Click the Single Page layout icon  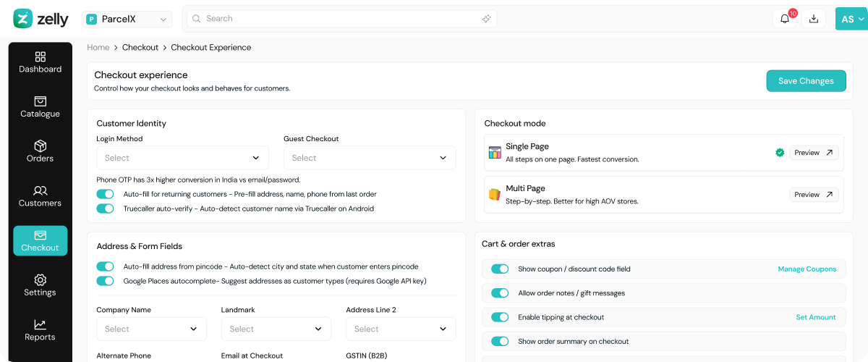[x=495, y=153]
